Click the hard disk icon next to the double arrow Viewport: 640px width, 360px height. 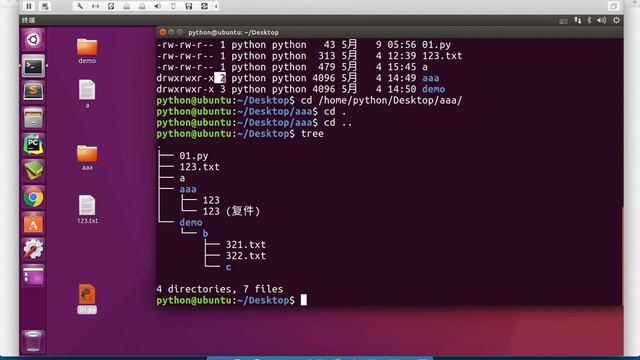click(x=111, y=6)
